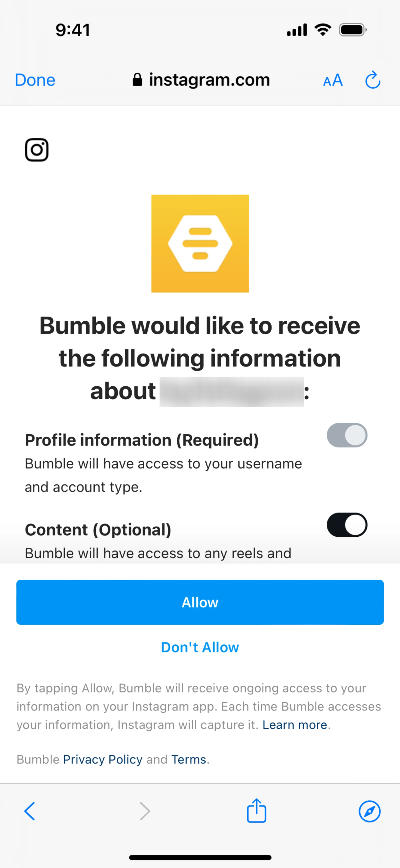This screenshot has height=868, width=400.
Task: Tap the Bumble app logo
Action: pyautogui.click(x=200, y=243)
